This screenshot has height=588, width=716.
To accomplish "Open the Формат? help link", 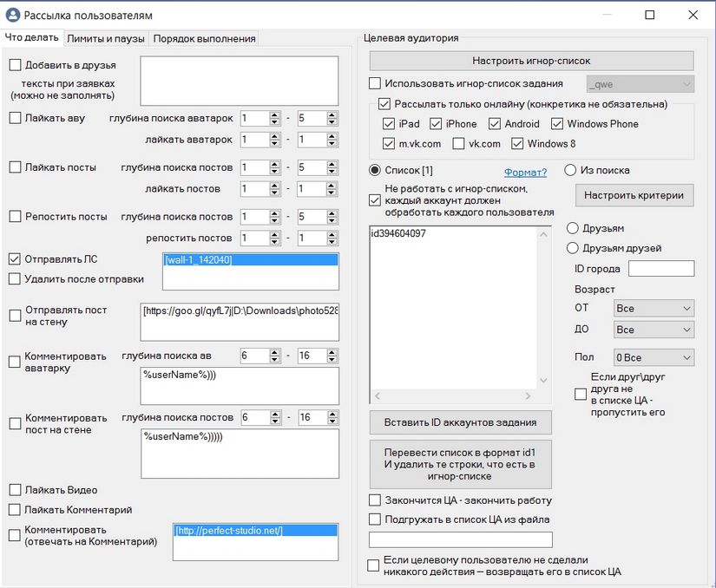I will tap(525, 172).
